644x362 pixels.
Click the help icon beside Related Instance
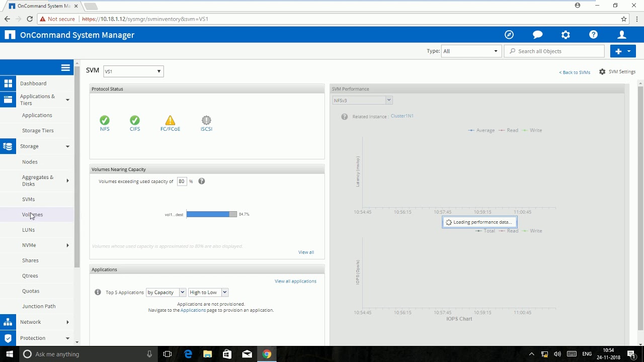click(x=344, y=117)
